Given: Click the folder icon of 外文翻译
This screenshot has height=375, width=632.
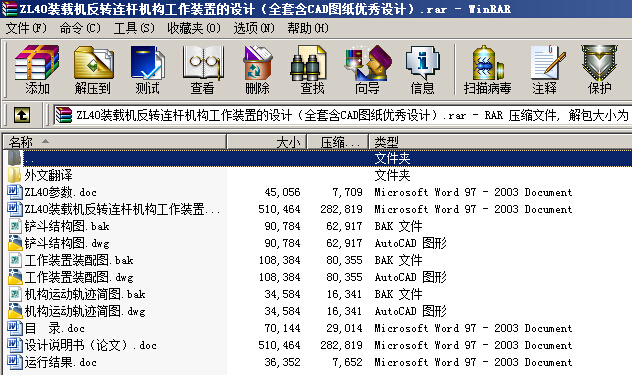Looking at the screenshot, I should coord(15,175).
